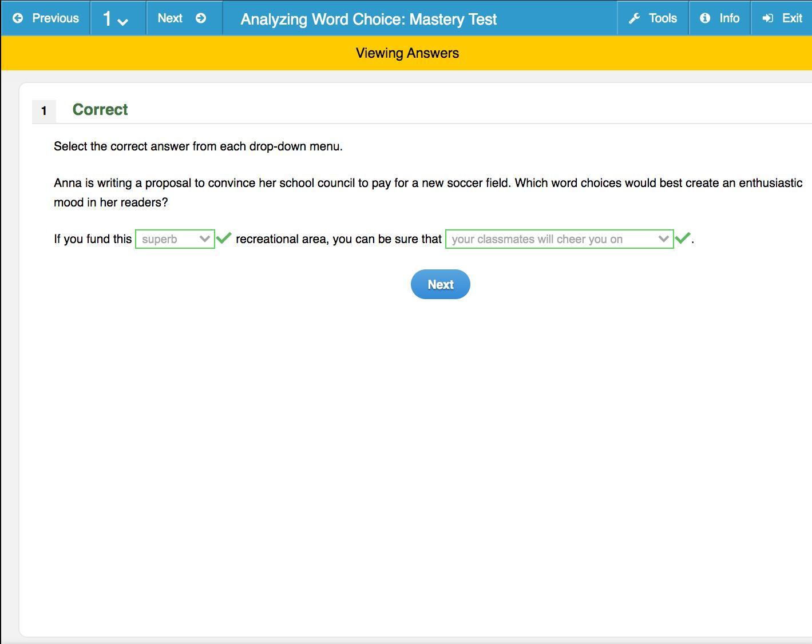Click the Previous arrow icon in header
The image size is (812, 644).
click(x=18, y=18)
